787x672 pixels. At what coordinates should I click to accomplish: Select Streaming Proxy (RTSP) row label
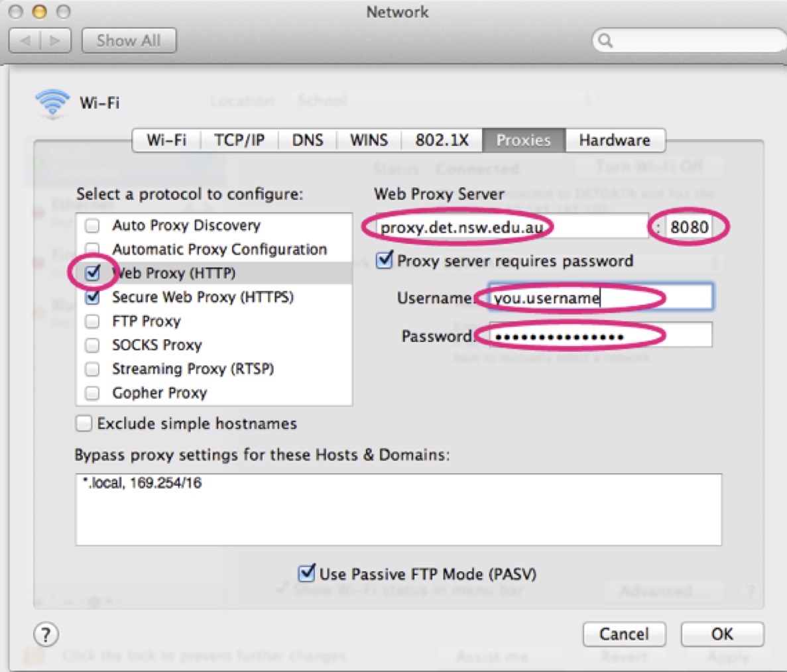(x=193, y=369)
